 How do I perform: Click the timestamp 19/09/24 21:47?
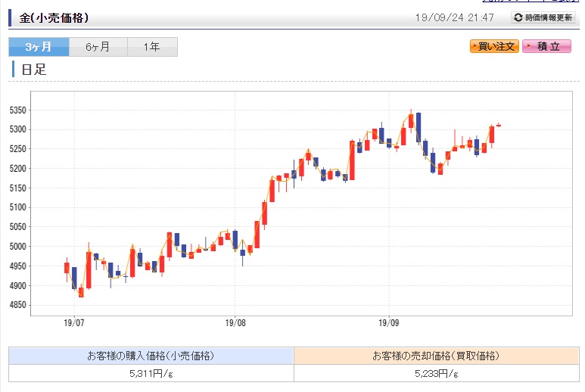pyautogui.click(x=454, y=17)
